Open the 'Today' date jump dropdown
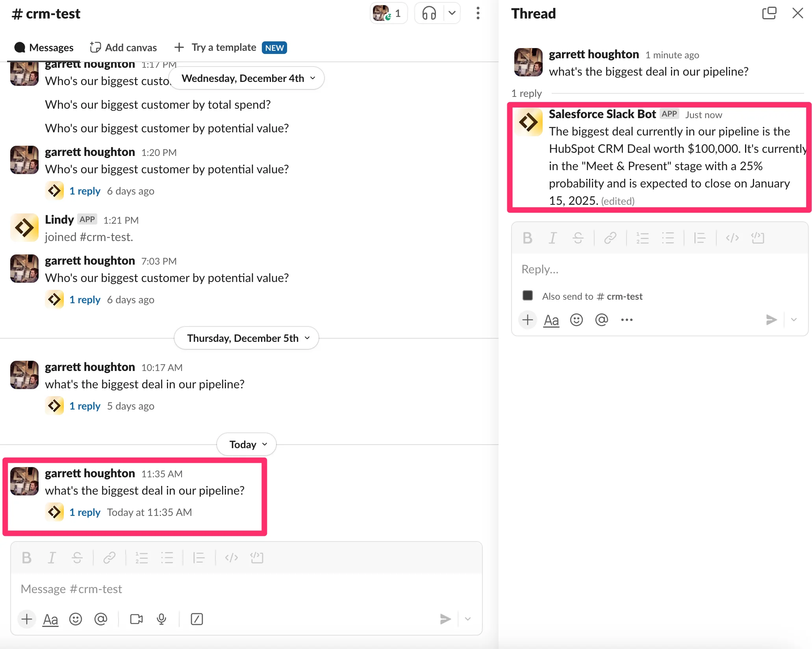 click(x=247, y=444)
